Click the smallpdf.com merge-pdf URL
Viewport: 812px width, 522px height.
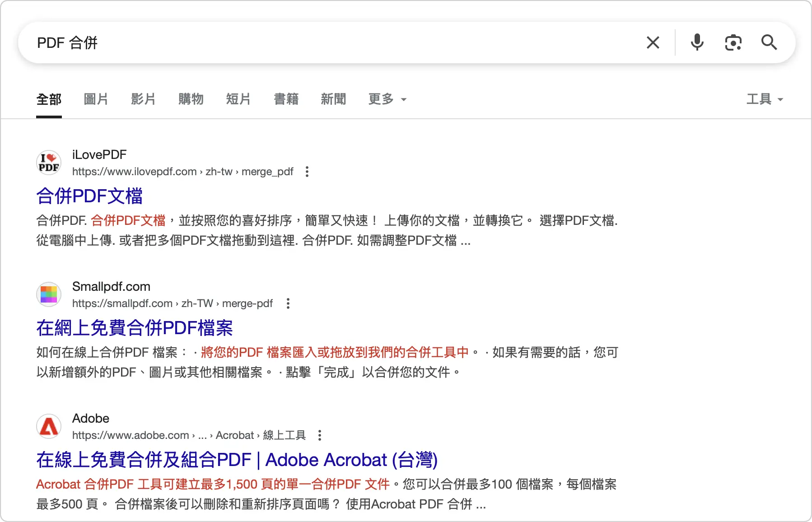(173, 303)
